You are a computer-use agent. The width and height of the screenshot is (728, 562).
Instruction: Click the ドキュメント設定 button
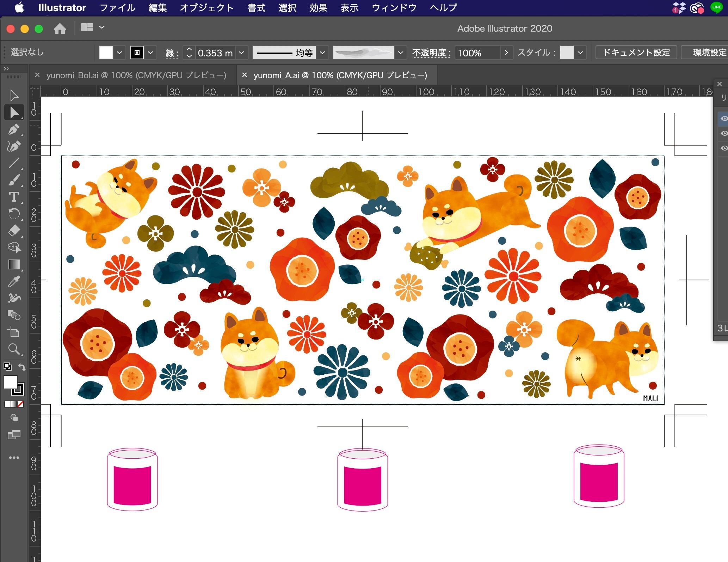tap(636, 53)
